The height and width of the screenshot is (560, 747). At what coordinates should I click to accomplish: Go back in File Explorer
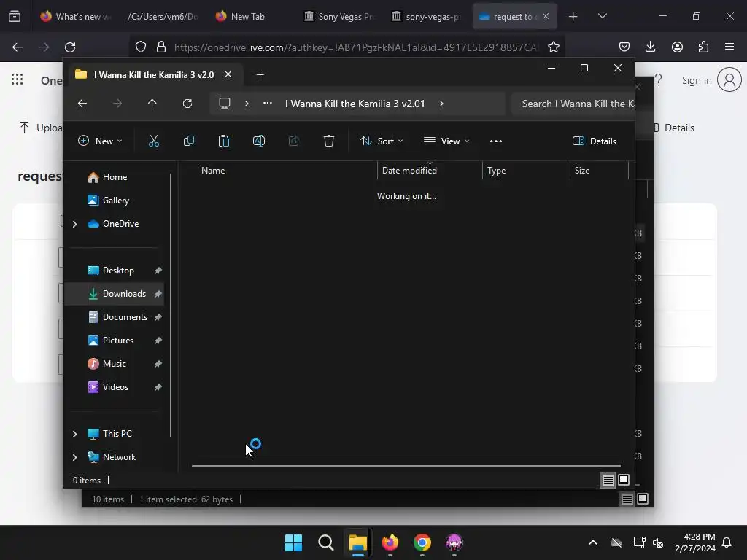pyautogui.click(x=82, y=104)
